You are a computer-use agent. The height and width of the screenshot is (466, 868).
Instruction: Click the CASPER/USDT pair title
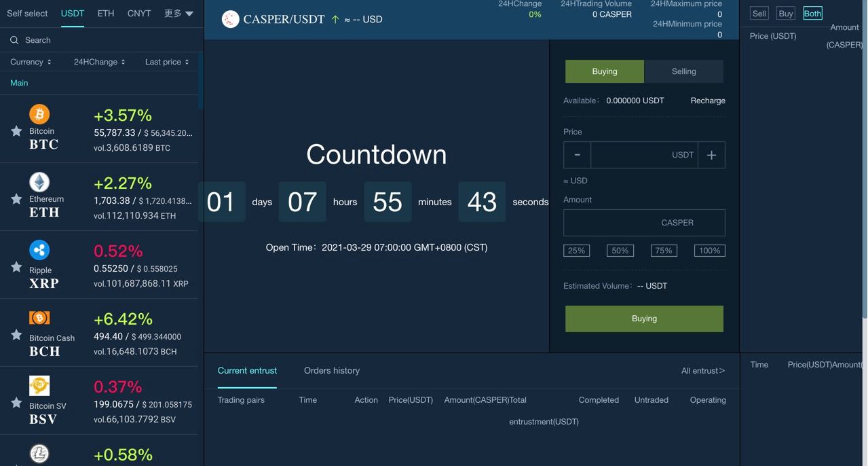click(284, 19)
